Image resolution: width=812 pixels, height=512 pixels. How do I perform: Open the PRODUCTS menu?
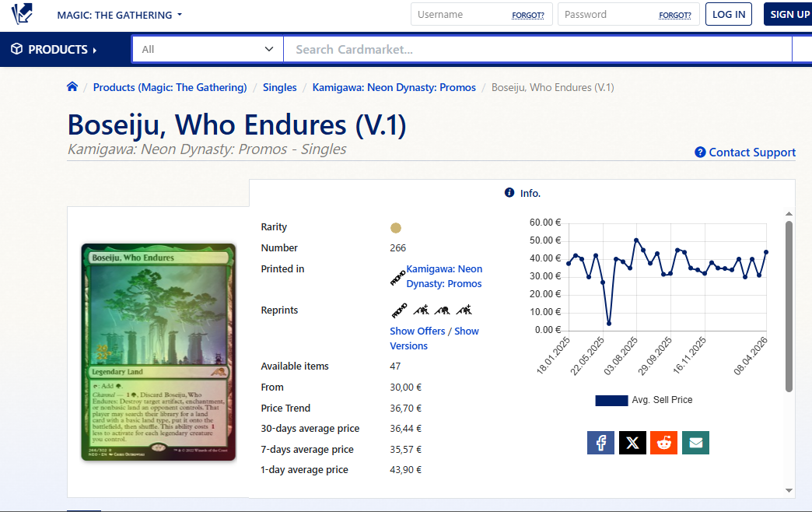54,49
